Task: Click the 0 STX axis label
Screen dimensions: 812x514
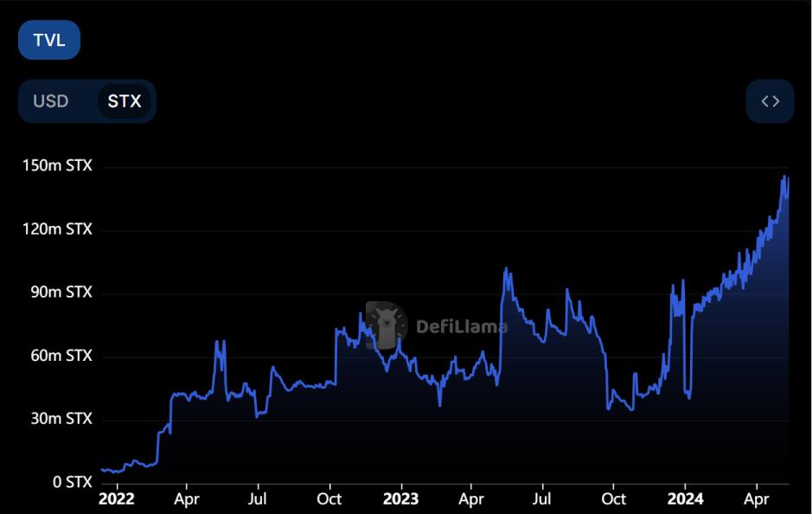Action: point(73,482)
